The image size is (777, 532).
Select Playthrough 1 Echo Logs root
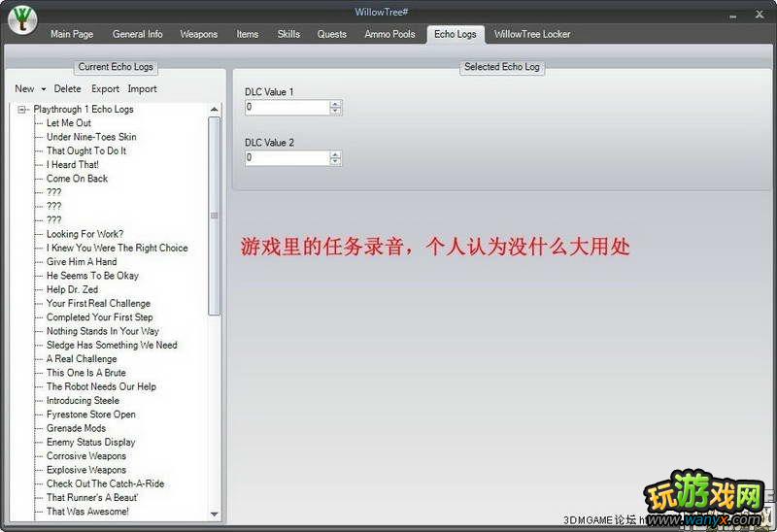(x=84, y=109)
